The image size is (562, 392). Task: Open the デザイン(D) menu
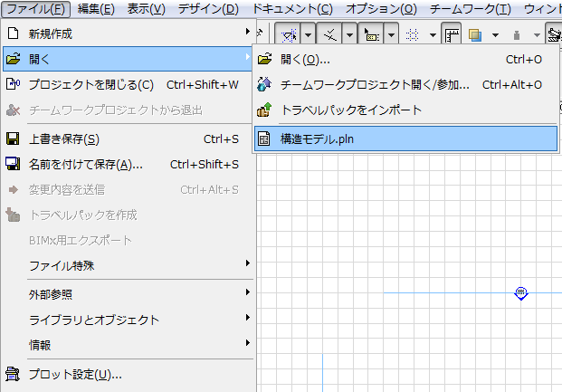(x=208, y=9)
